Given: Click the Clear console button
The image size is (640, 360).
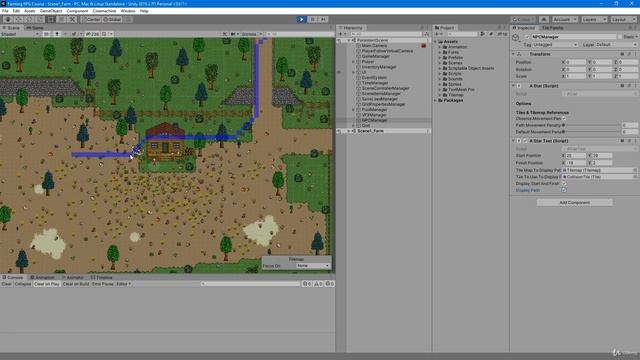Looking at the screenshot, I should click(7, 284).
